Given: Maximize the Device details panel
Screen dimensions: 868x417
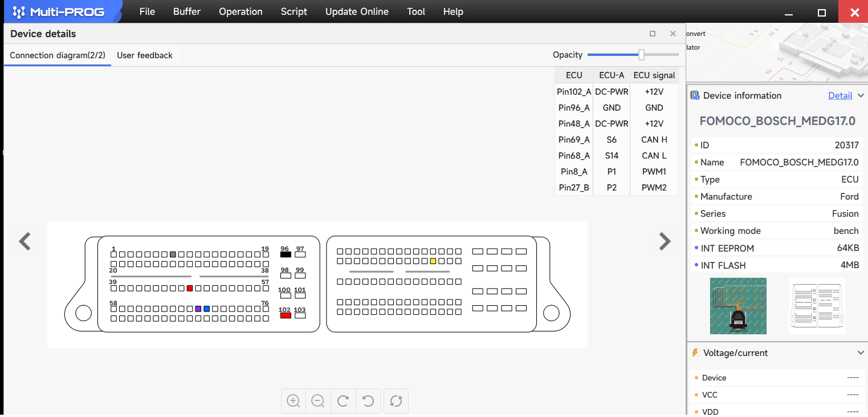Looking at the screenshot, I should (653, 34).
